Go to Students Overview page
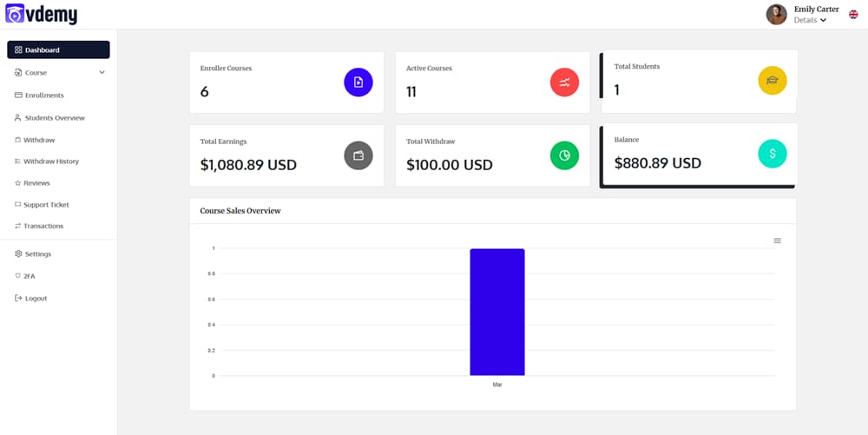The image size is (868, 435). pos(55,118)
